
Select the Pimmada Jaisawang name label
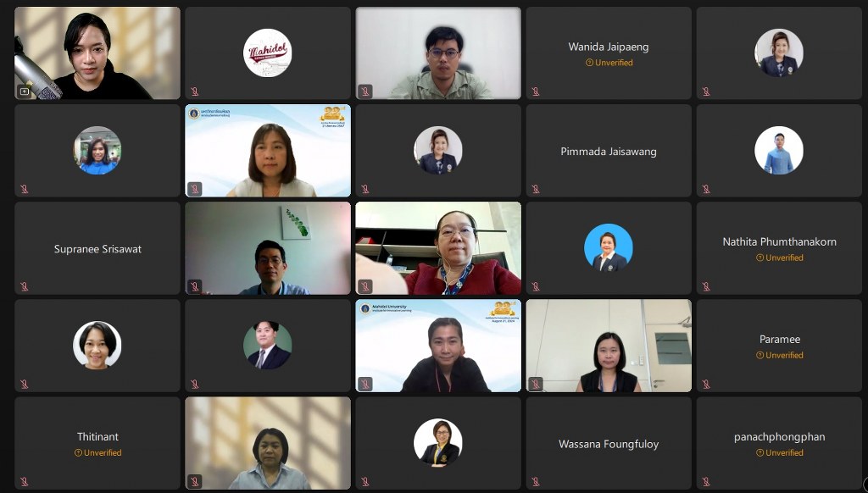pyautogui.click(x=609, y=151)
